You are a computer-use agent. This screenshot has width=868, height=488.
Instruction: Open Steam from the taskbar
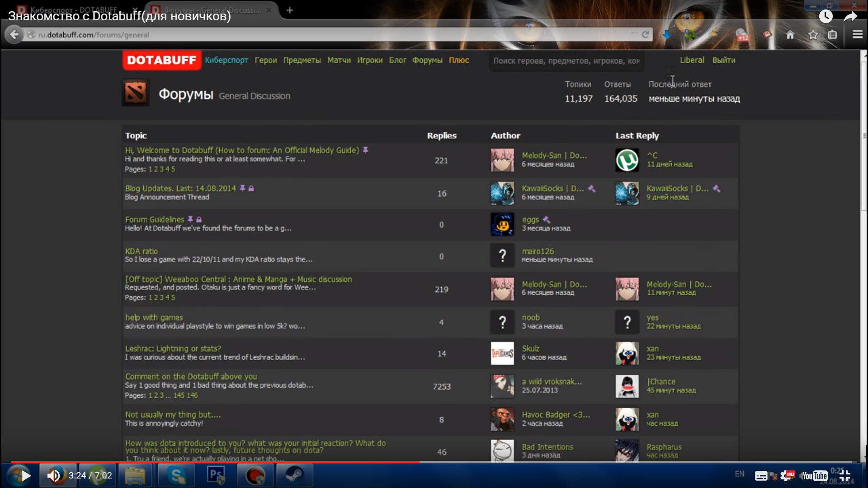[295, 475]
